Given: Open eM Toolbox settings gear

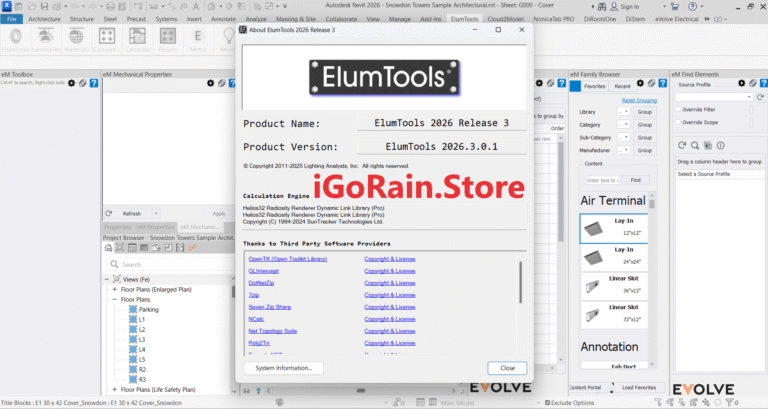Looking at the screenshot, I should point(72,83).
